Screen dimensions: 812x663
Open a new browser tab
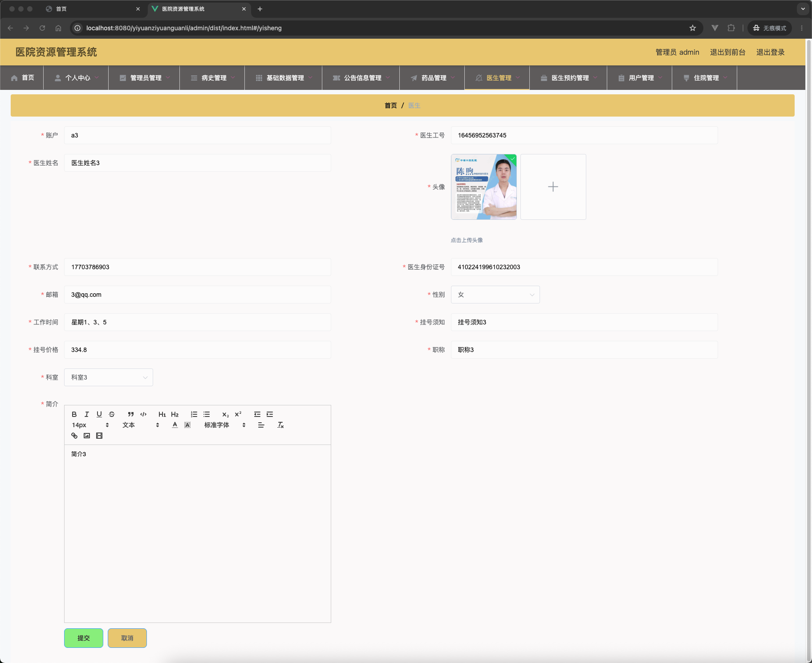(x=260, y=9)
